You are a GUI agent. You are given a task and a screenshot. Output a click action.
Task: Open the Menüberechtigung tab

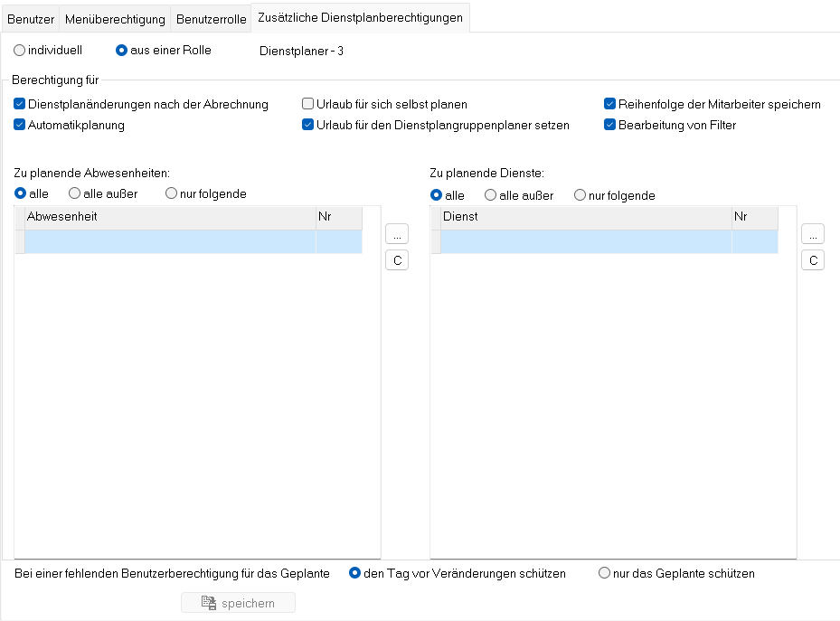pyautogui.click(x=116, y=18)
